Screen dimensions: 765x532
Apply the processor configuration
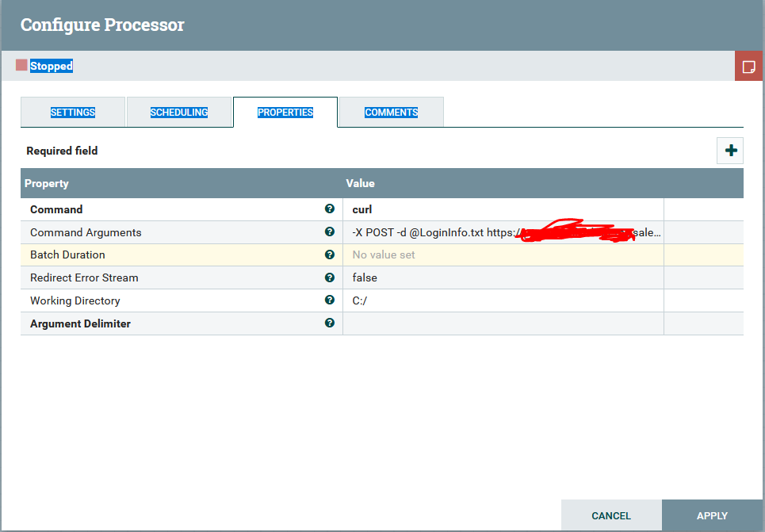[713, 515]
